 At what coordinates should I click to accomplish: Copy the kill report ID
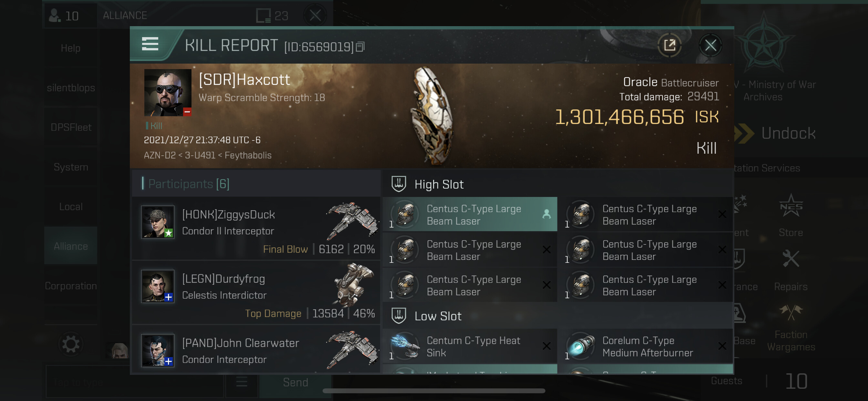click(360, 47)
